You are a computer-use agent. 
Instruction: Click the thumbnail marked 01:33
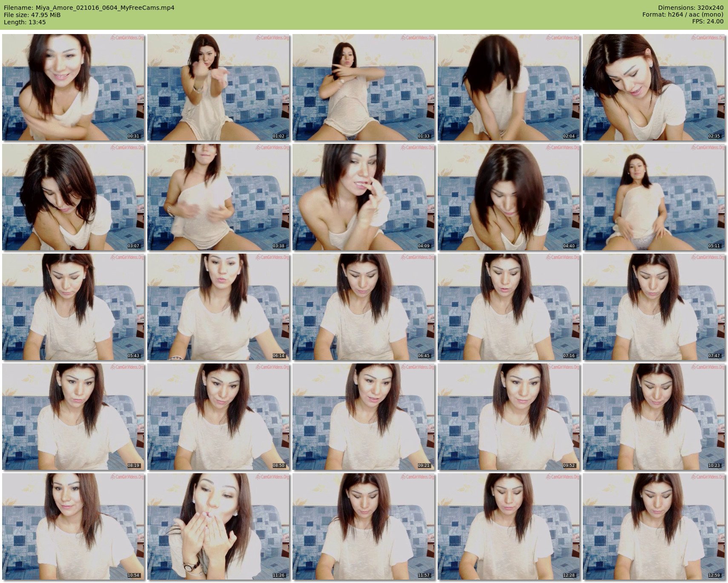click(364, 87)
